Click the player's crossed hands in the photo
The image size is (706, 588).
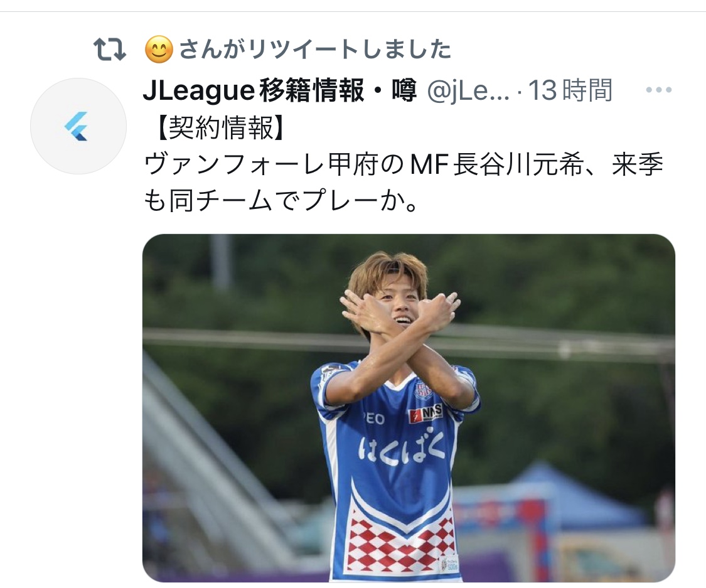[x=400, y=311]
